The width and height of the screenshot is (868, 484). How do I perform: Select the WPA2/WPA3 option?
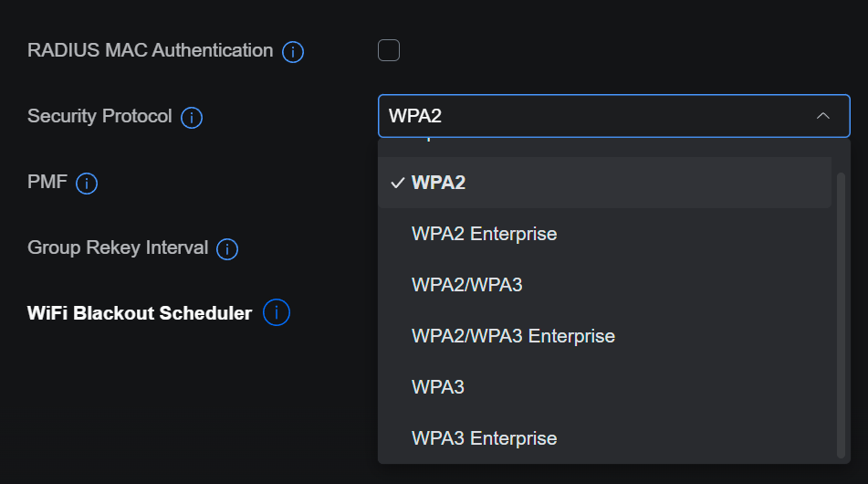pyautogui.click(x=466, y=285)
